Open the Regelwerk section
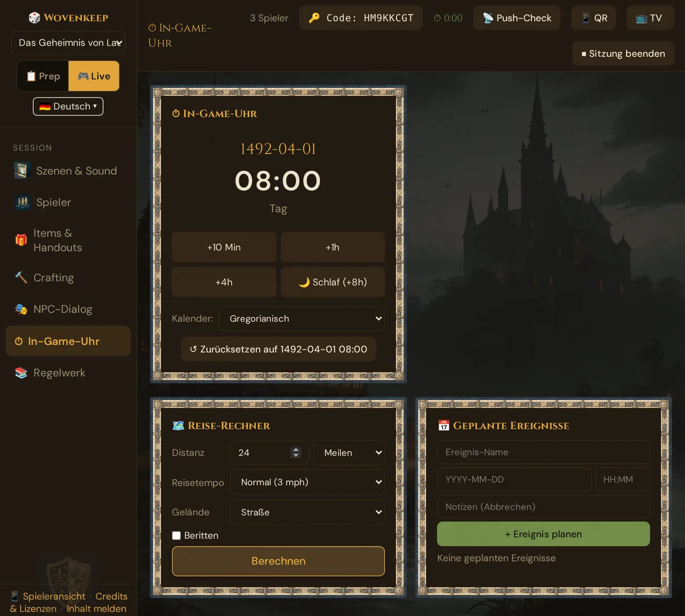685x616 pixels. (68, 373)
